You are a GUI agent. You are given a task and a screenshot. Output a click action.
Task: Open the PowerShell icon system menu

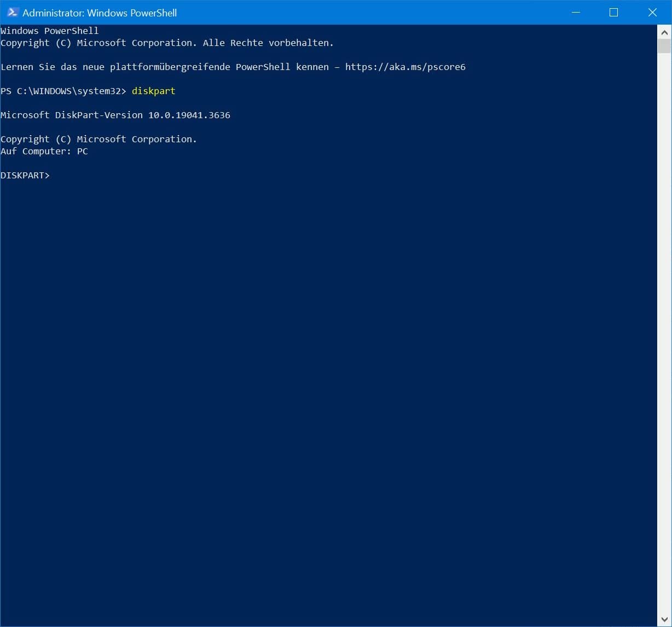coord(13,12)
